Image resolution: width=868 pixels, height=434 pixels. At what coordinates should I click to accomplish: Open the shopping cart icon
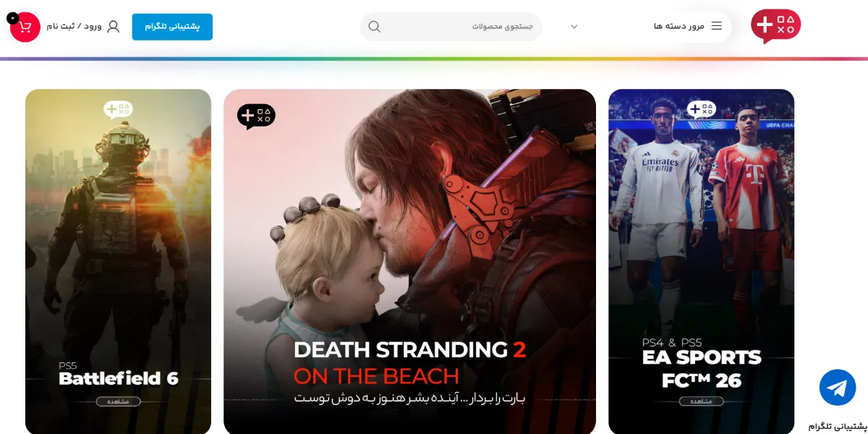tap(25, 27)
